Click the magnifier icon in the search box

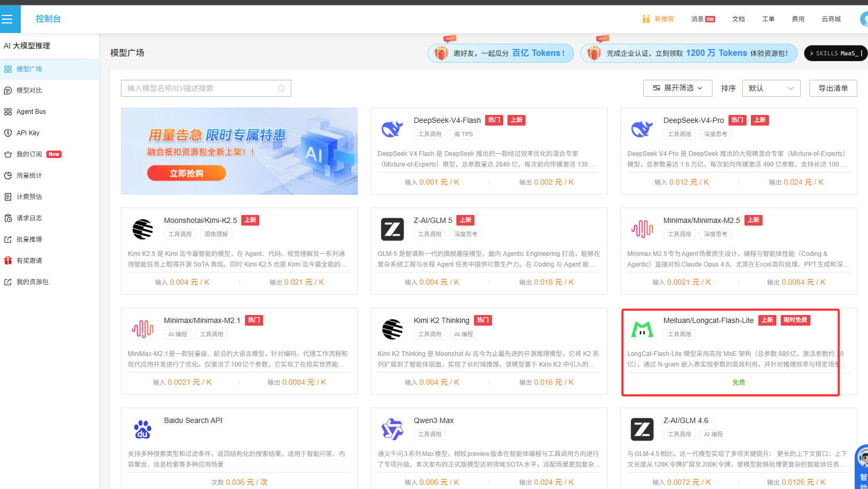pos(281,88)
